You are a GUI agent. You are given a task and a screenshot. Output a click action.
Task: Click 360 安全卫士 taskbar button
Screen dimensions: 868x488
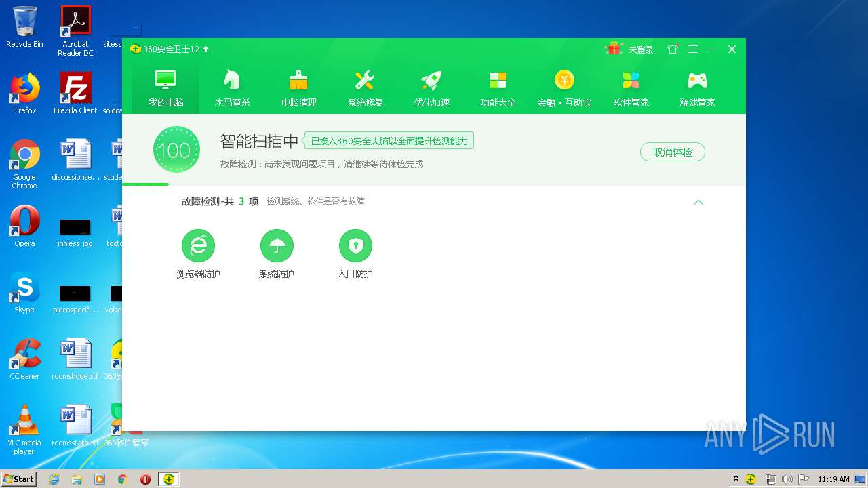pos(169,479)
